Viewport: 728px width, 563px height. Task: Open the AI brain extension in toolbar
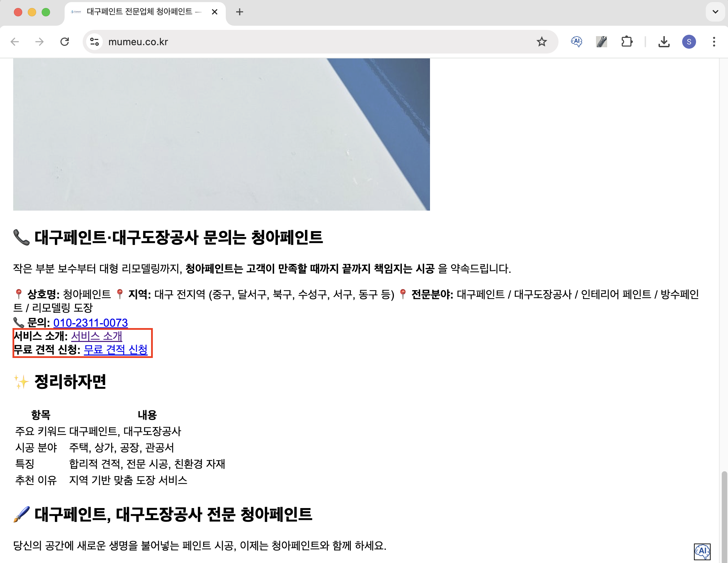577,42
